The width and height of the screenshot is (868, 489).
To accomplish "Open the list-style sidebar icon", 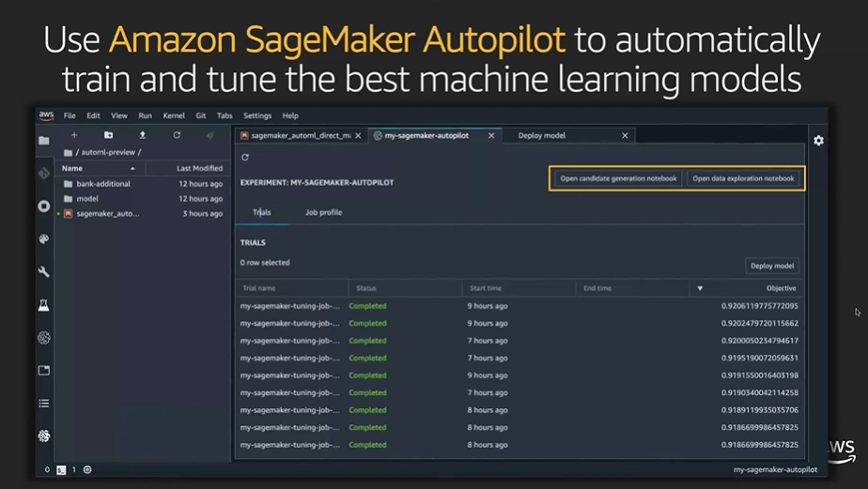I will pos(44,404).
